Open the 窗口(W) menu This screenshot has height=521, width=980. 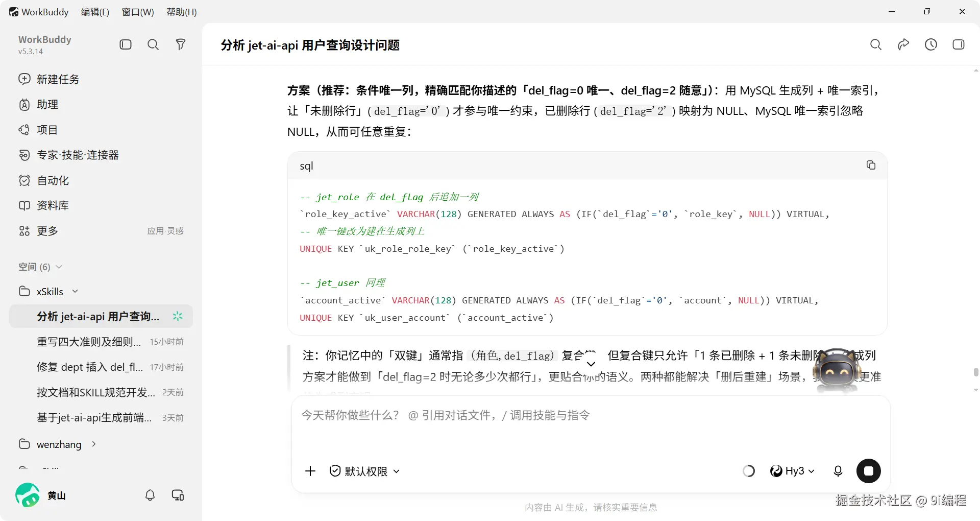[138, 12]
